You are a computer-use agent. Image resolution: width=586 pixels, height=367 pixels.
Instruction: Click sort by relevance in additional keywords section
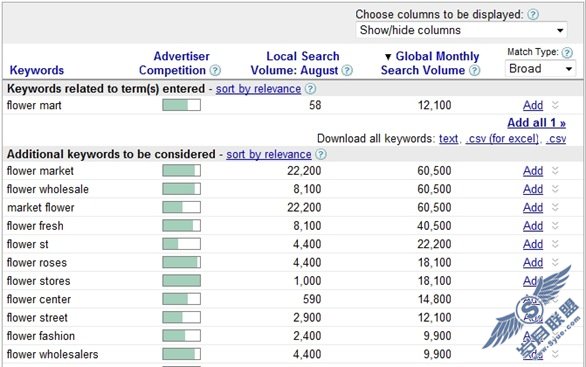click(x=269, y=154)
